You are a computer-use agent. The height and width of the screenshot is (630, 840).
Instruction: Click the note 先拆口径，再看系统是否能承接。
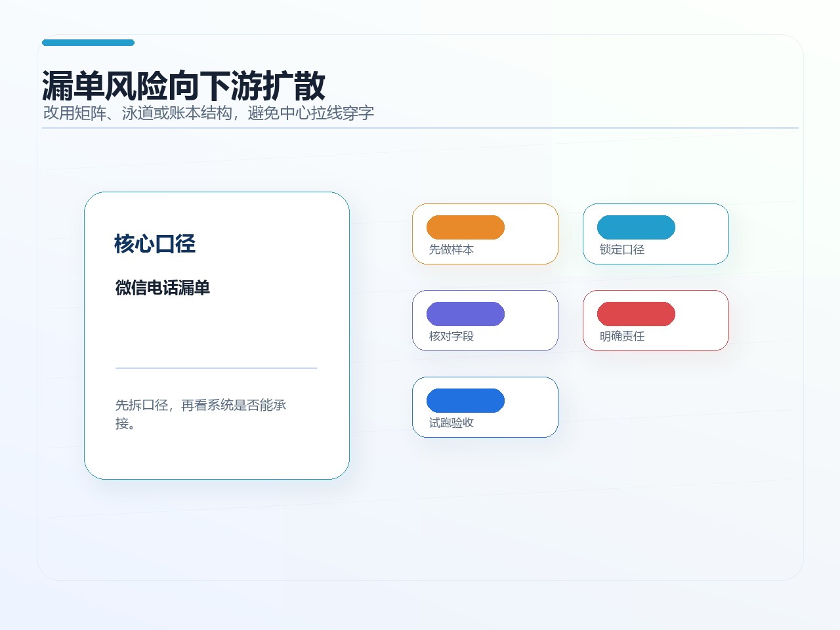tap(201, 414)
